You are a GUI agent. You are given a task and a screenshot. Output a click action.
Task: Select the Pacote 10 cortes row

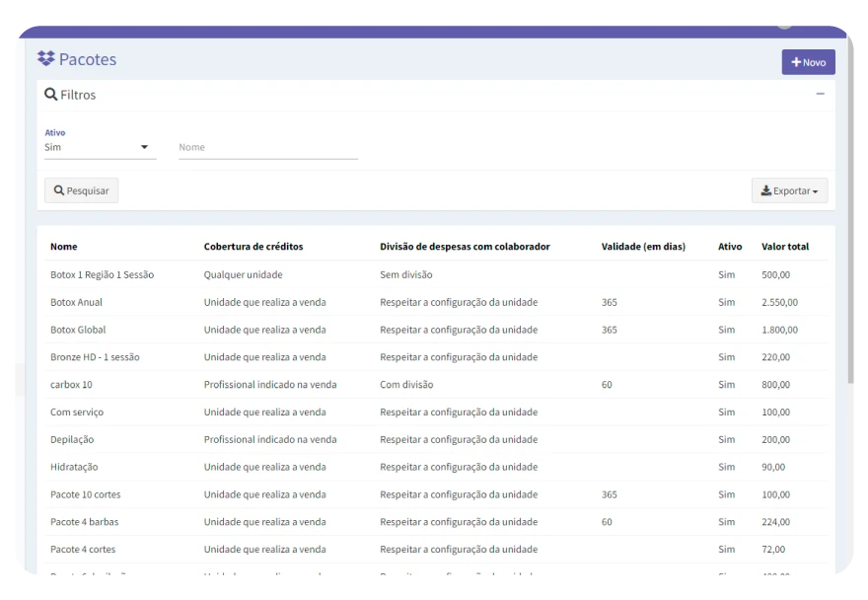[85, 494]
